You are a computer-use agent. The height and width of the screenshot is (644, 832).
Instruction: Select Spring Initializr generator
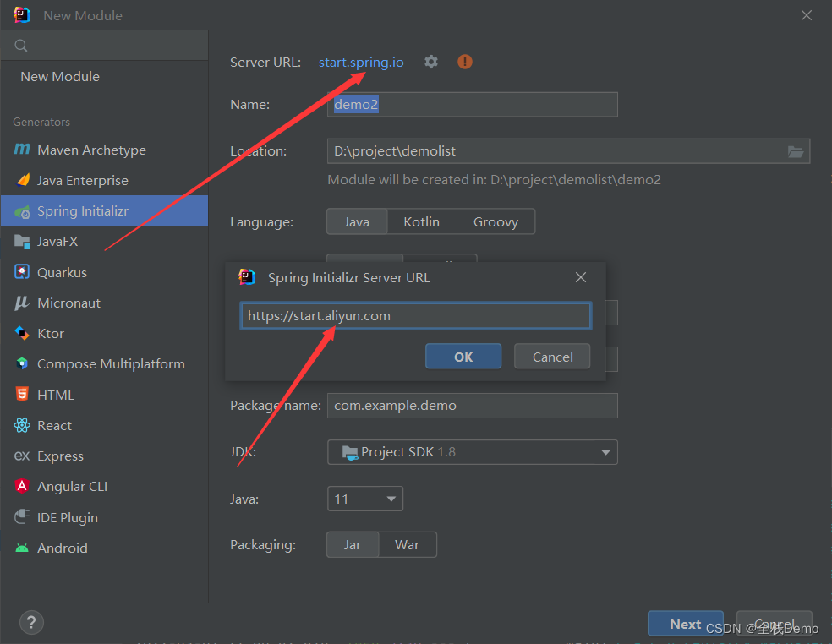pyautogui.click(x=104, y=210)
